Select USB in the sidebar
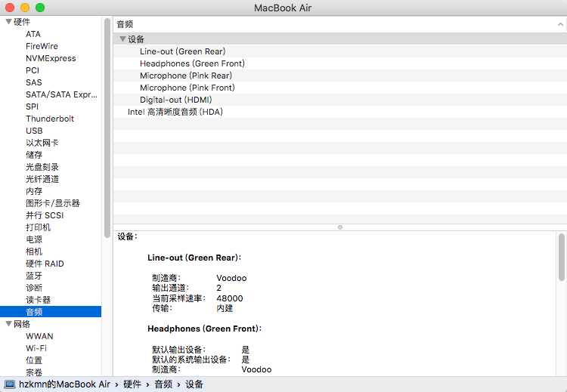Screen dimensions: 567x392 [34, 131]
